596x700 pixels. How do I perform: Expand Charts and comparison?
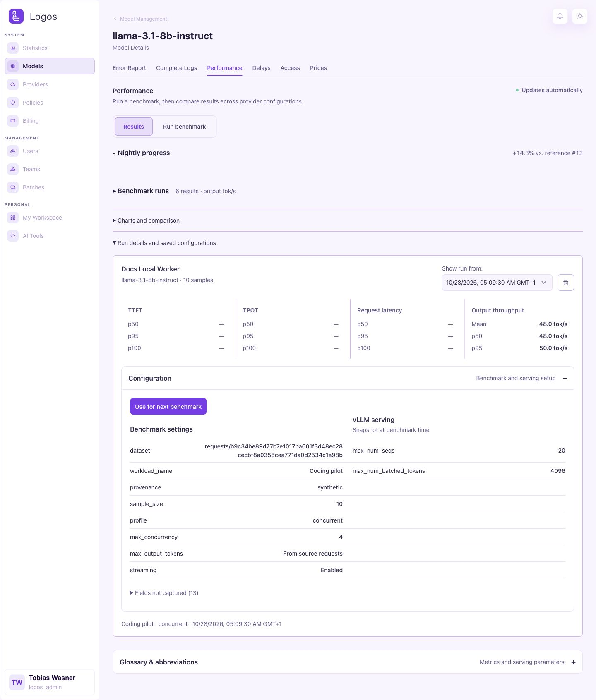coord(146,221)
